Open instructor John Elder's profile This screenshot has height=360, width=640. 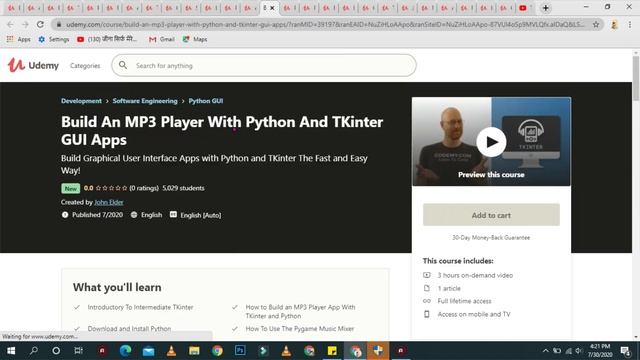pyautogui.click(x=109, y=202)
